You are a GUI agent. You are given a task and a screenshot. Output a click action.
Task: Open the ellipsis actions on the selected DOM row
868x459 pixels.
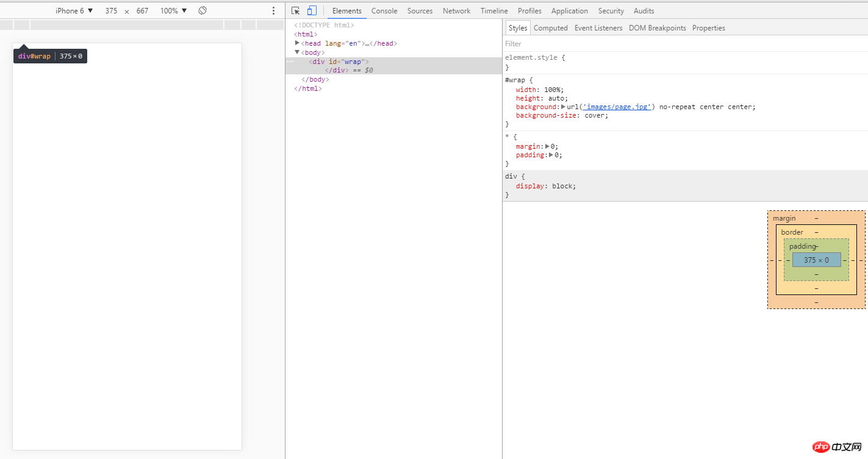[x=290, y=62]
